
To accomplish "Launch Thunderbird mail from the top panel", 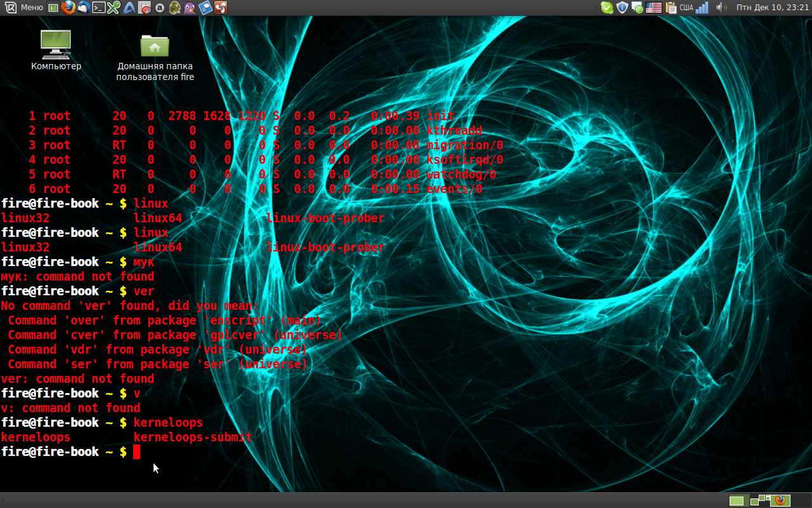I will coord(84,8).
